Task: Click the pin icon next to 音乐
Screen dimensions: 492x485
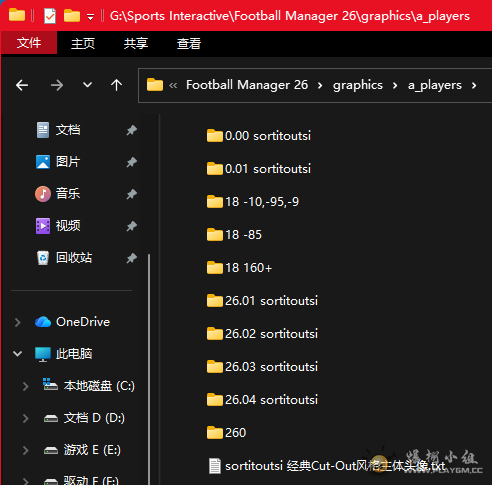Action: point(132,194)
